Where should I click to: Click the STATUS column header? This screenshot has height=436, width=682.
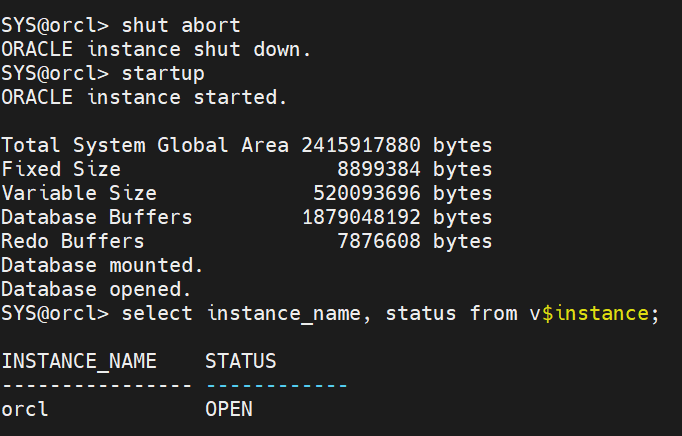pos(241,361)
